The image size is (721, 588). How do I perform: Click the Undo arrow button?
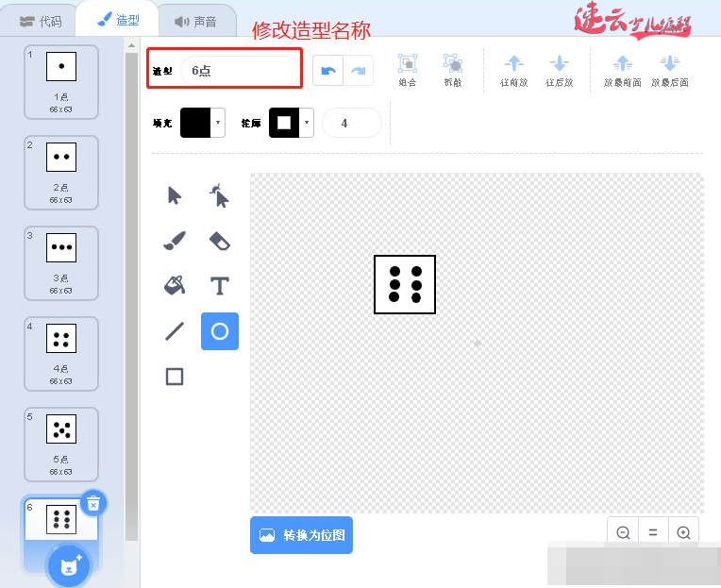(x=327, y=71)
